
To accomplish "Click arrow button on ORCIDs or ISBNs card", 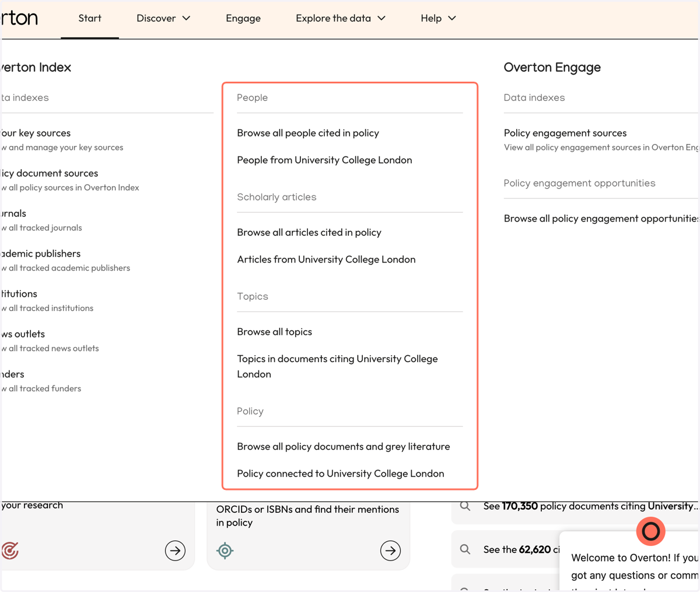I will pos(390,551).
